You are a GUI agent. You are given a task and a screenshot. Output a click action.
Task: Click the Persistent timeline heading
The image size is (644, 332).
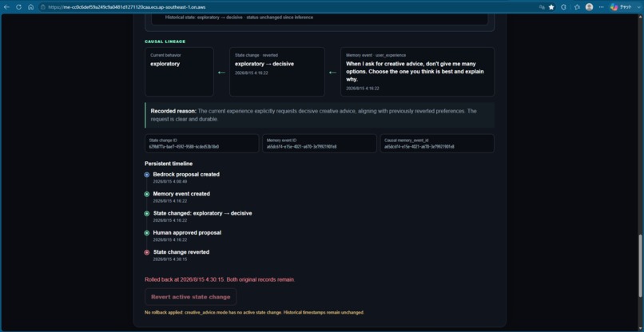[169, 164]
